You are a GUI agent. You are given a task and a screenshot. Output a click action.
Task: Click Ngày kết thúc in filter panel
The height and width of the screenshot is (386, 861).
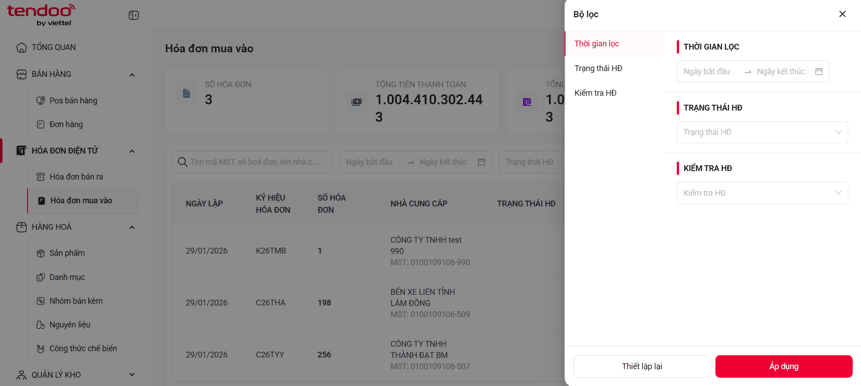click(x=781, y=71)
